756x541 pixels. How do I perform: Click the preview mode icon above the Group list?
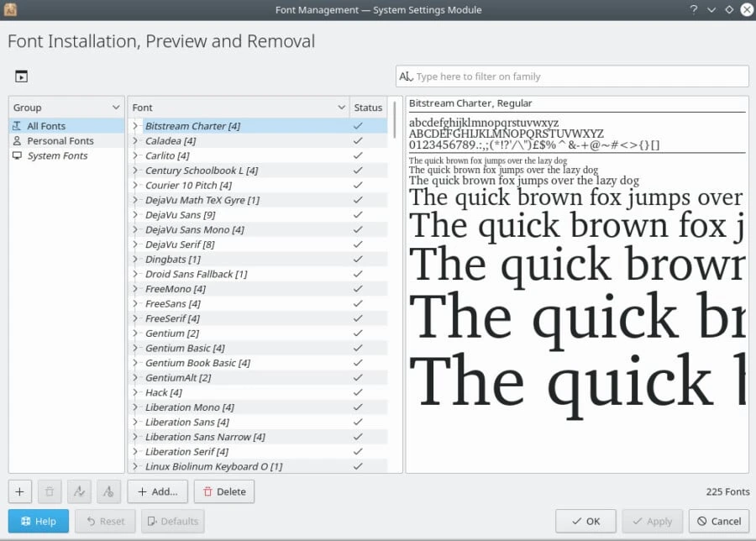[x=21, y=76]
